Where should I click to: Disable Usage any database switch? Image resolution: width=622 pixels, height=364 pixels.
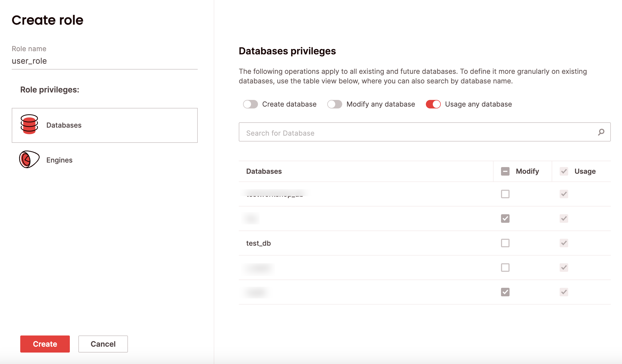click(433, 104)
